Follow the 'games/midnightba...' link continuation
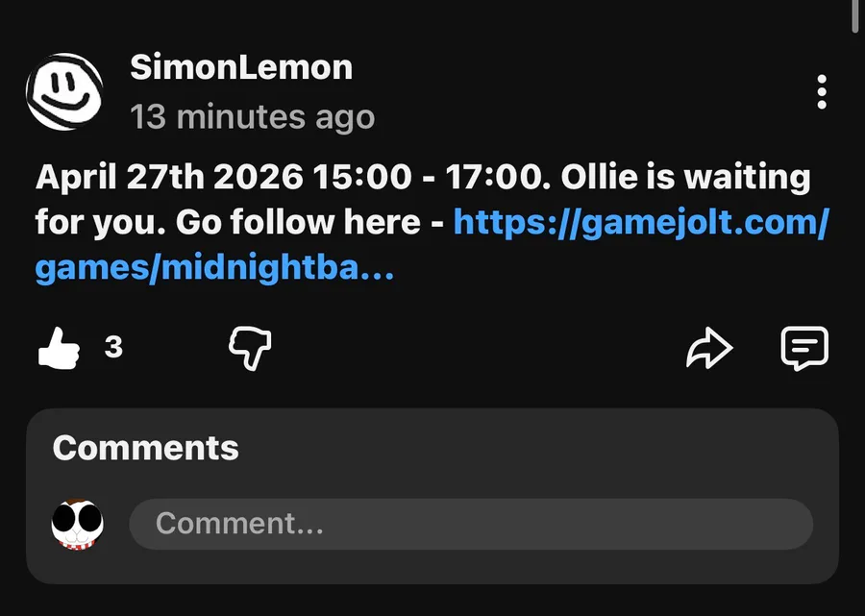The width and height of the screenshot is (865, 616). pos(214,269)
